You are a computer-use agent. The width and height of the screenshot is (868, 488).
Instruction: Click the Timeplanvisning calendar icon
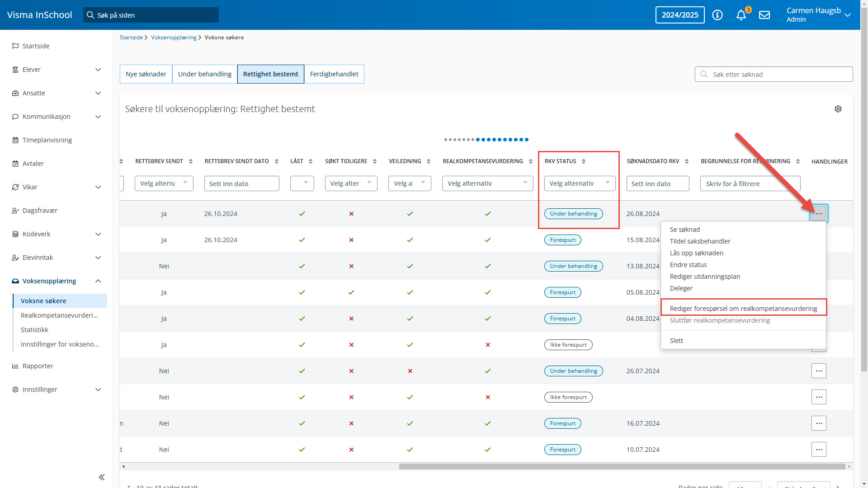(x=15, y=140)
